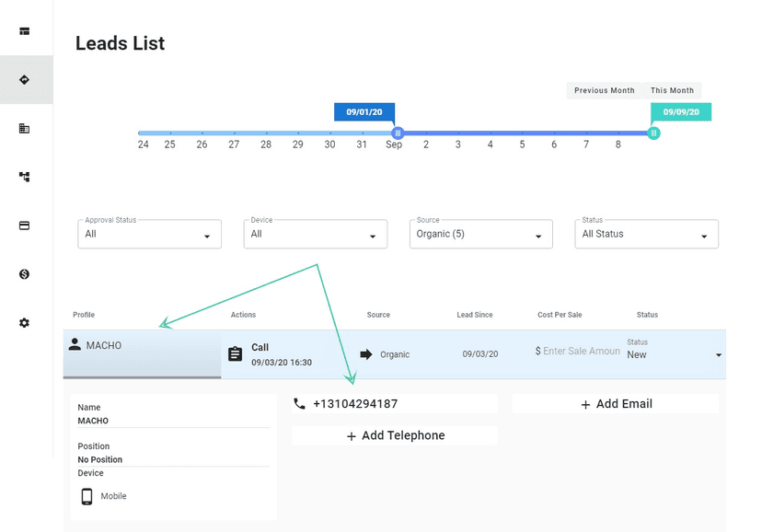Open the dashboard table icon in sidebar
The image size is (762, 532).
coord(25,31)
